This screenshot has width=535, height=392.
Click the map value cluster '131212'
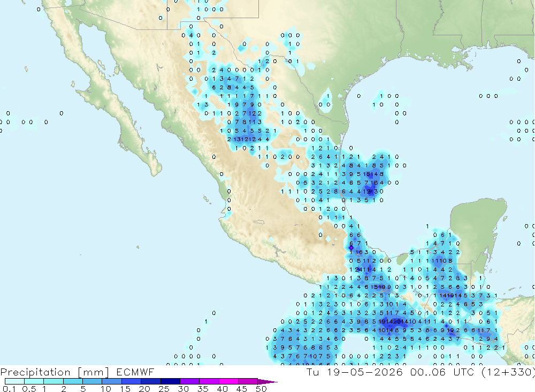click(x=244, y=139)
